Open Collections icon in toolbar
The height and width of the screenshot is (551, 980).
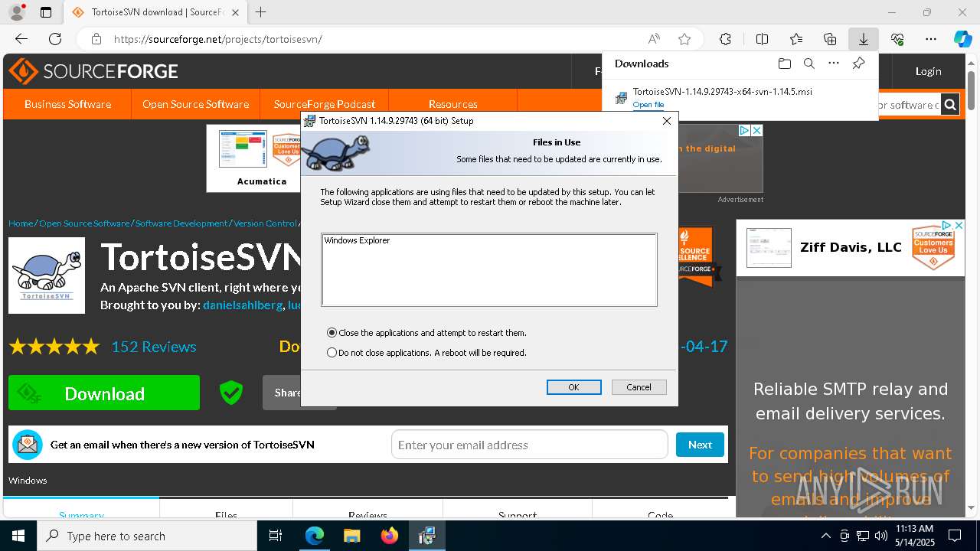pyautogui.click(x=830, y=39)
